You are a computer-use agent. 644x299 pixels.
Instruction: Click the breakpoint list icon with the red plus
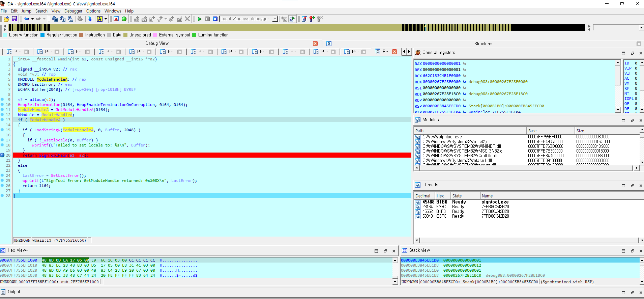[312, 19]
